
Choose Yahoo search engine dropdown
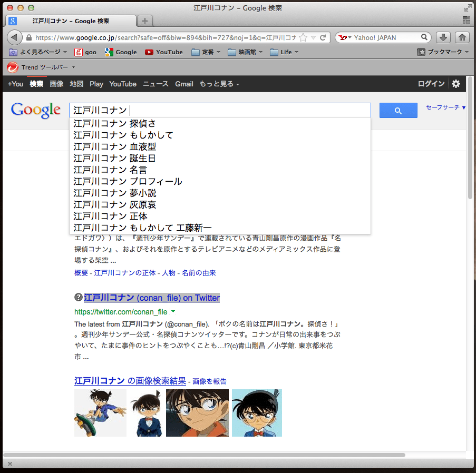[345, 37]
